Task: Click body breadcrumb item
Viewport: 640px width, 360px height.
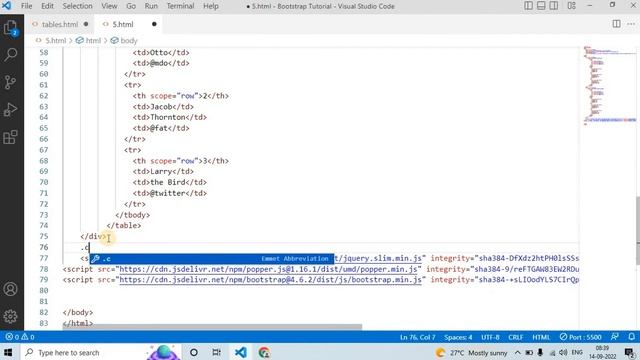Action: pos(129,40)
